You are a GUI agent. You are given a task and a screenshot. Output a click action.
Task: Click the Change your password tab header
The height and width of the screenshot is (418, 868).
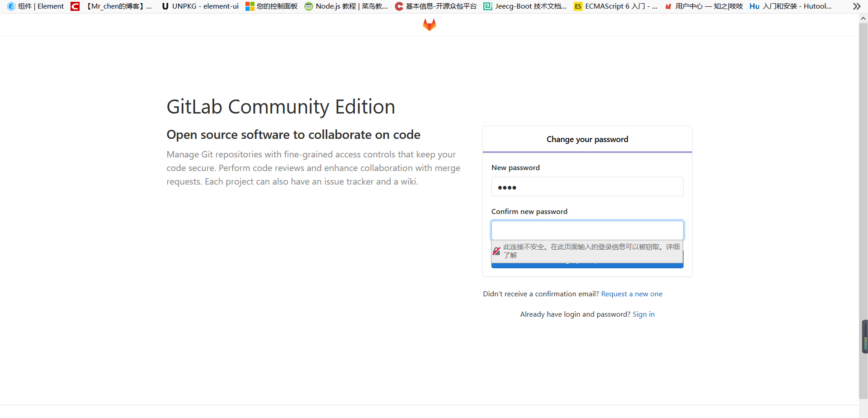587,139
